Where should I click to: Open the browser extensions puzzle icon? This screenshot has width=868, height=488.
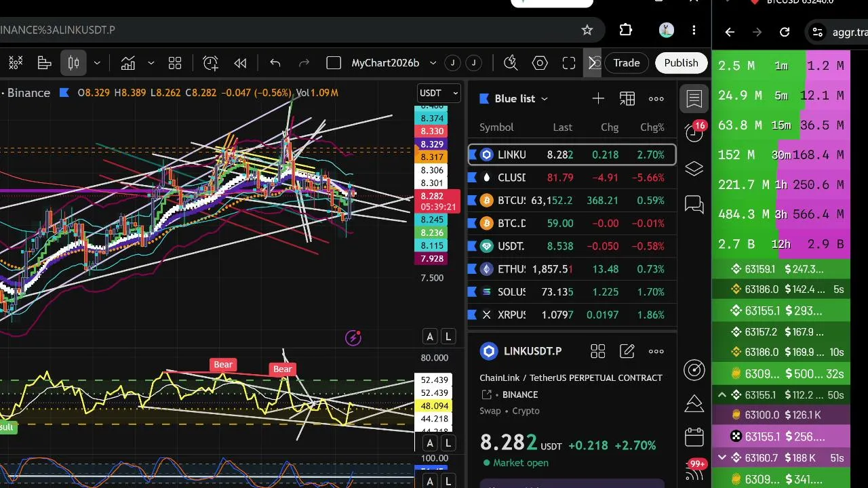click(x=626, y=30)
